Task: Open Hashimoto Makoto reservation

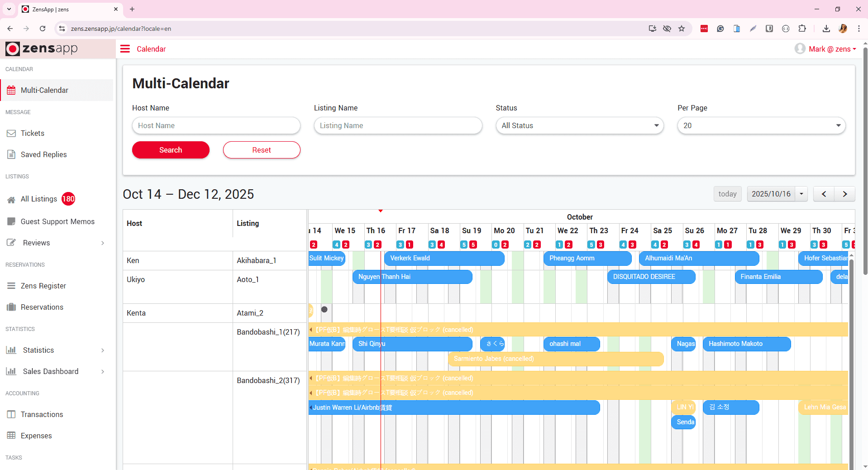Action: pos(747,344)
